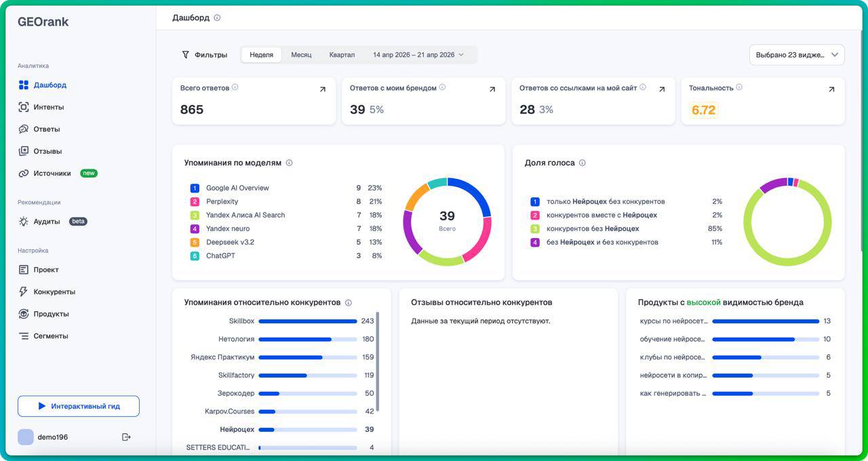Screen dimensions: 868x461
Task: Click the info icon next to ссылками на мой сайт
Action: [643, 87]
